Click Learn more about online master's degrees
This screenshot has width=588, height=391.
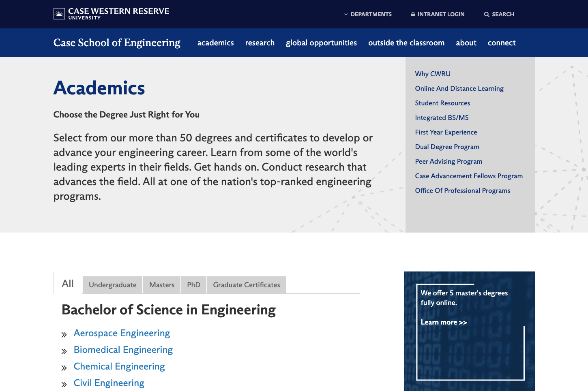tap(444, 322)
